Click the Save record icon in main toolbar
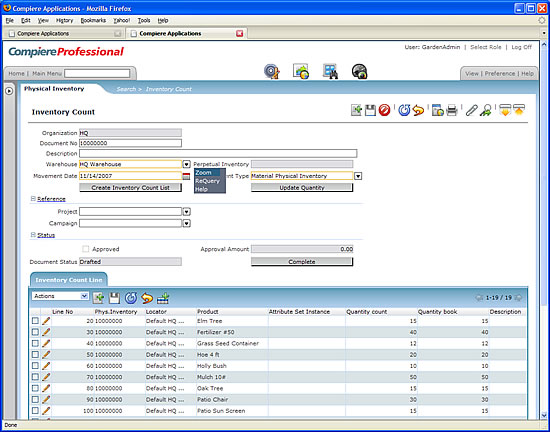The width and height of the screenshot is (550, 432). click(370, 110)
